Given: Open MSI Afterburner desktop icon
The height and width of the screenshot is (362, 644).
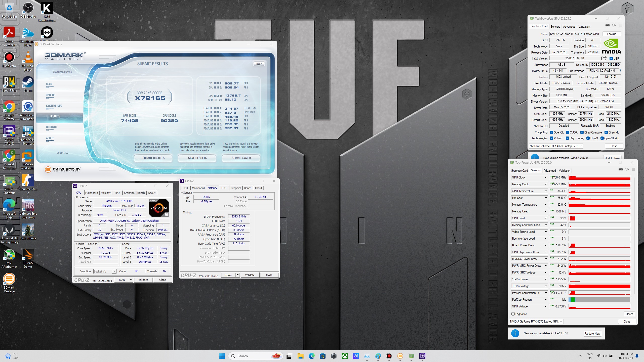Looking at the screenshot, I should tap(9, 258).
